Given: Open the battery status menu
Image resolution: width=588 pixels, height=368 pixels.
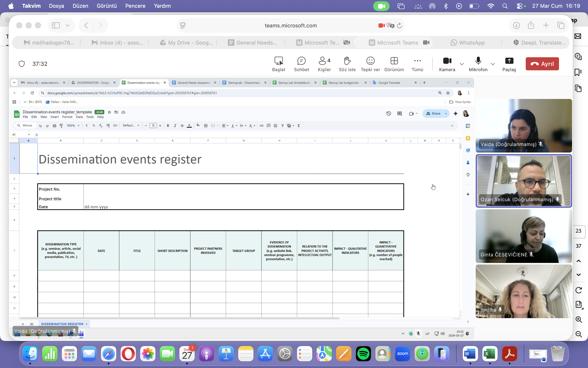Looking at the screenshot, I should pyautogui.click(x=474, y=6).
